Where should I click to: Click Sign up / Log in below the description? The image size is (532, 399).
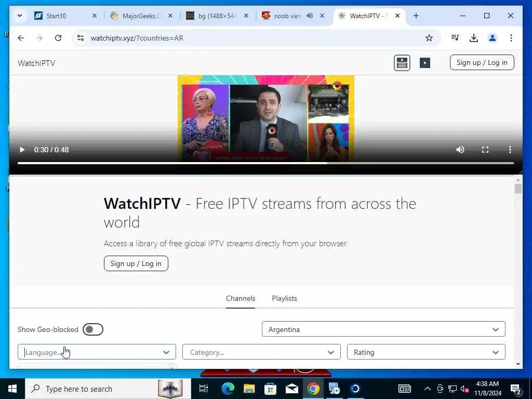tap(136, 263)
